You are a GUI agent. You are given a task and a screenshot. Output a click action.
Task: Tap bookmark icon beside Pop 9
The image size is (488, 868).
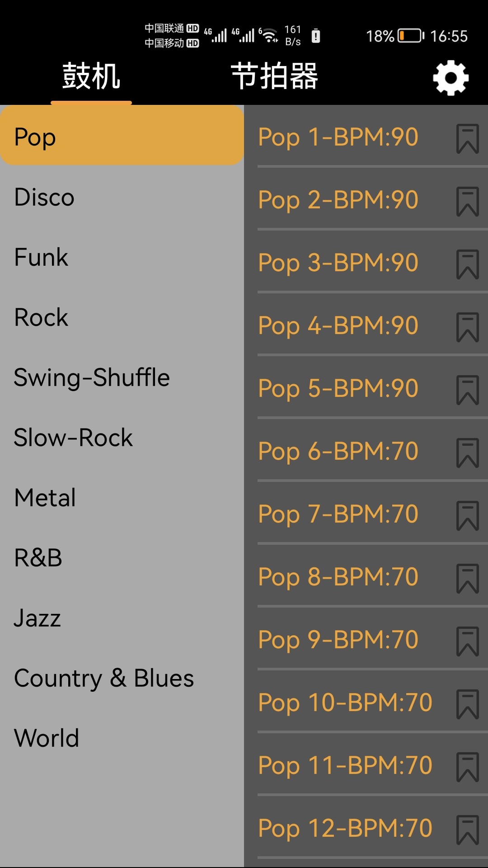[x=467, y=642]
